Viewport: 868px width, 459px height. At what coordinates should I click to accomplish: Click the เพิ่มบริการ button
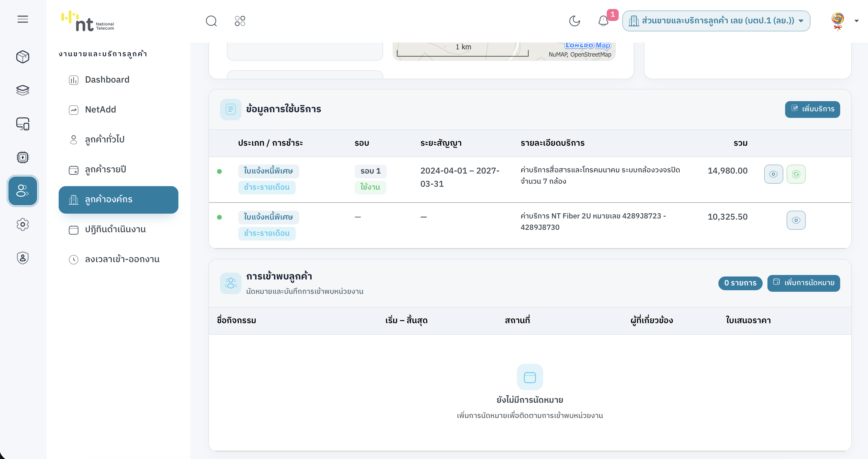tap(812, 109)
